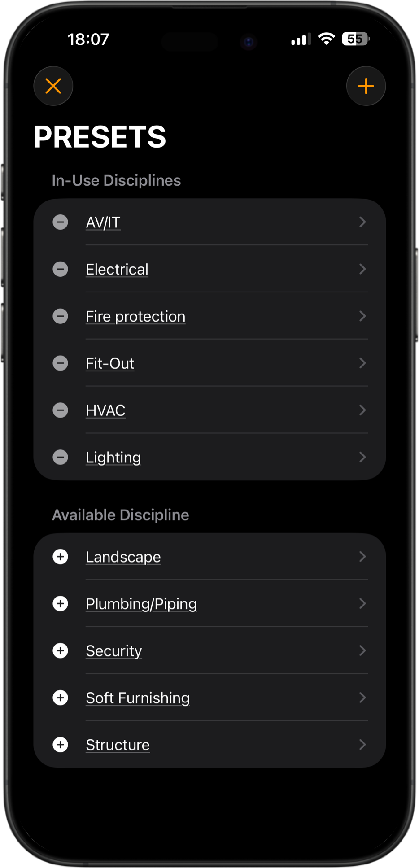Open the Lighting discipline entry
The height and width of the screenshot is (868, 419).
click(x=113, y=457)
